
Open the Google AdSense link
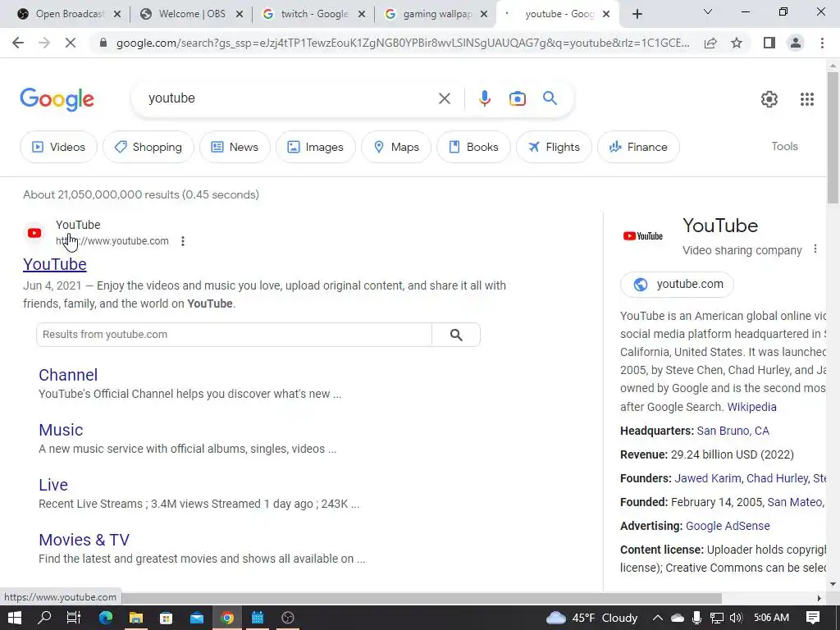pos(728,526)
